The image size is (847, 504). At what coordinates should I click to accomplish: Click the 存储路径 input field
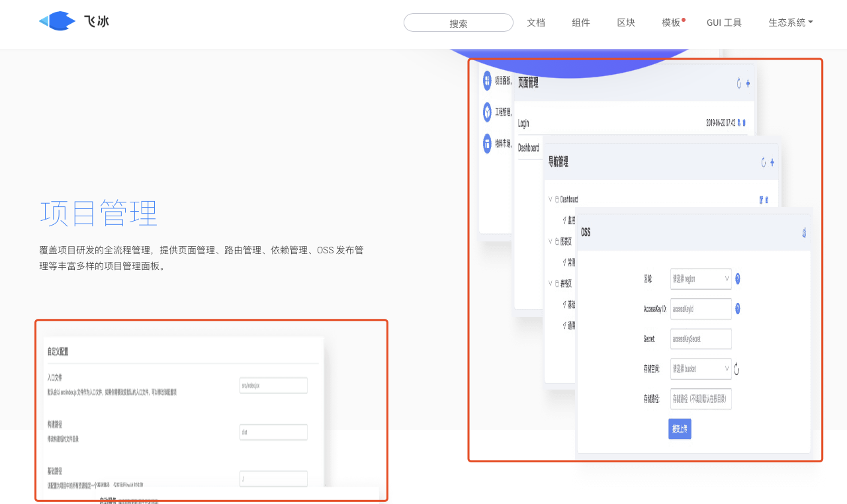701,399
